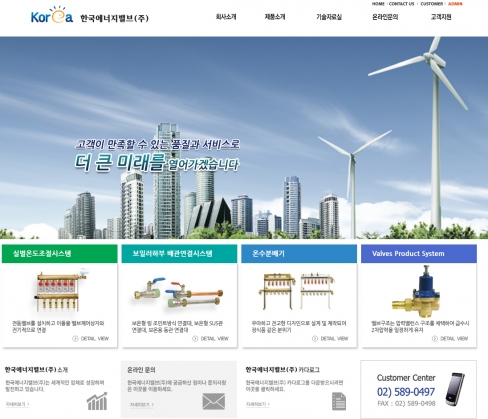
Task: Click the HOME link at the top
Action: [378, 4]
